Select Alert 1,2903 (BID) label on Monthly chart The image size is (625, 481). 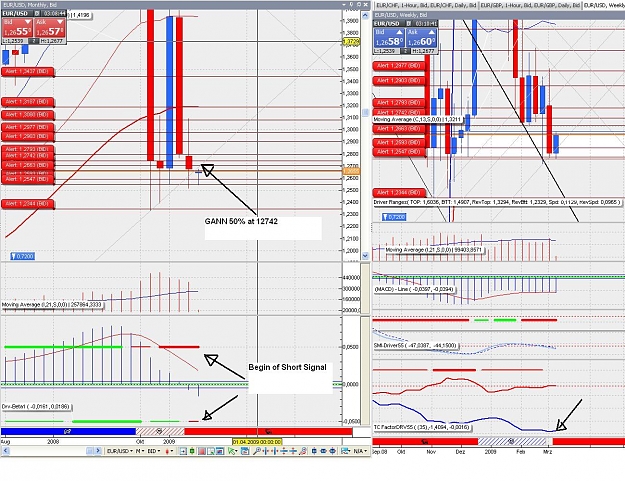28,137
